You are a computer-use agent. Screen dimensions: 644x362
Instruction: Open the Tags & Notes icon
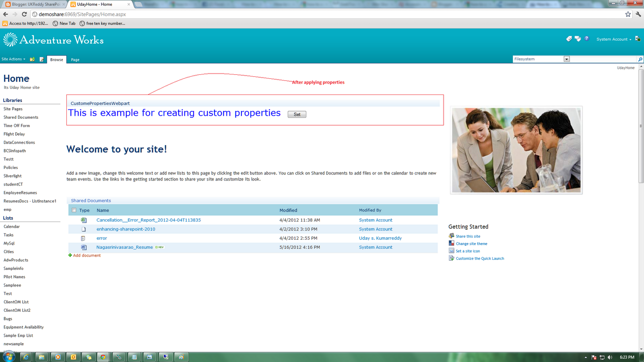coord(578,39)
